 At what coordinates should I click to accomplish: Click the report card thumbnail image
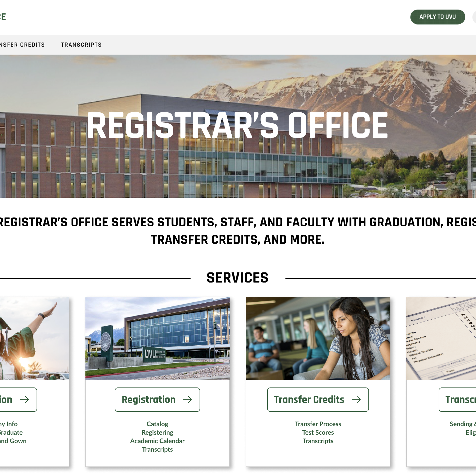coord(441,338)
